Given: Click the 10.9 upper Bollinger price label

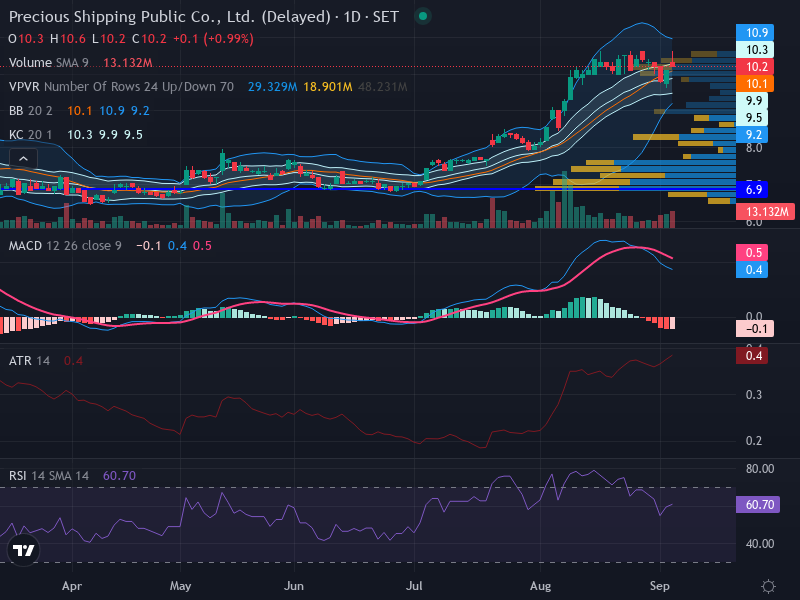Looking at the screenshot, I should click(x=755, y=33).
